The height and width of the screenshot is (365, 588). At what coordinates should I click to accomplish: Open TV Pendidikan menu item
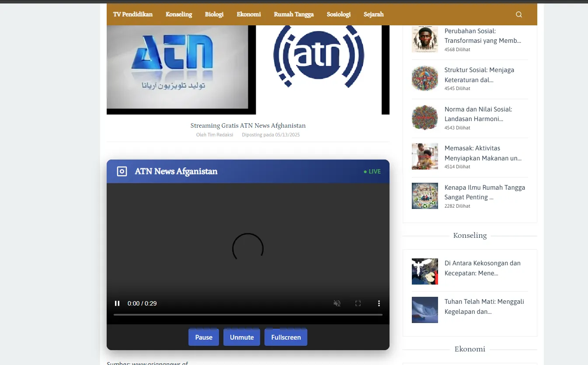coord(133,14)
